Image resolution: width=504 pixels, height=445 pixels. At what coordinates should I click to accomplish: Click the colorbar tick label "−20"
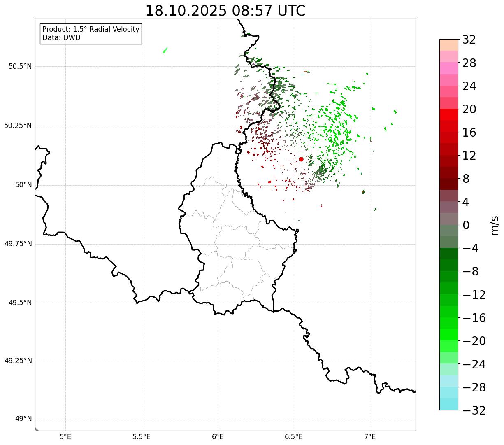pyautogui.click(x=474, y=341)
